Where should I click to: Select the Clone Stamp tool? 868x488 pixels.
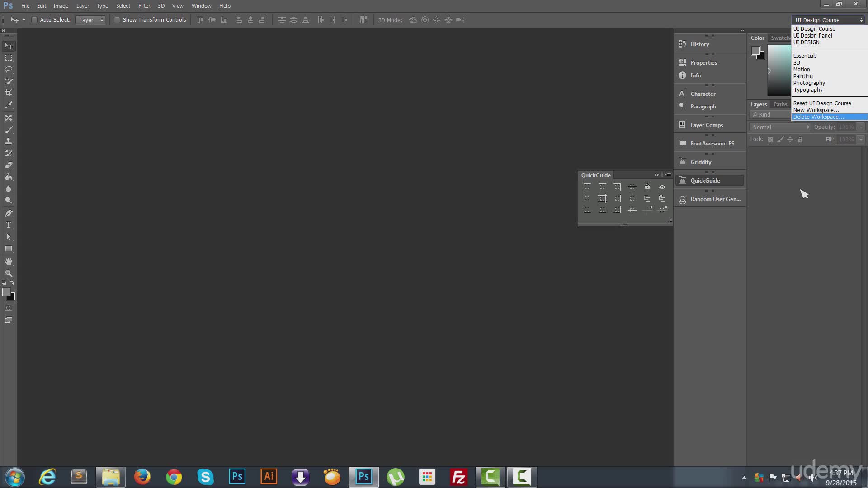[x=9, y=141]
